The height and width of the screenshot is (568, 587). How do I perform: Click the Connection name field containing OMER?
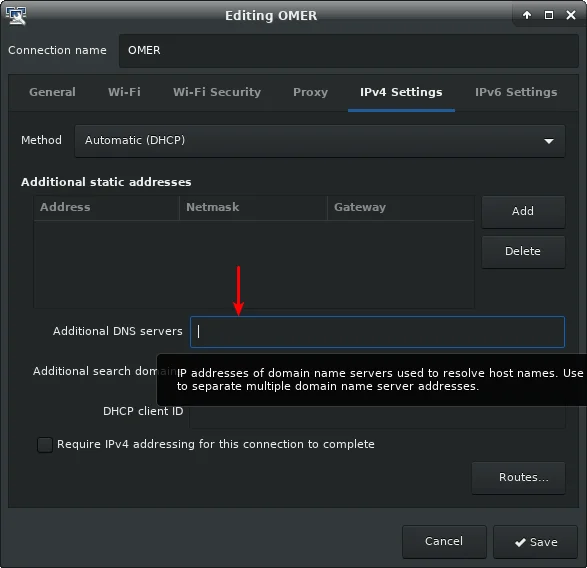[x=349, y=51]
